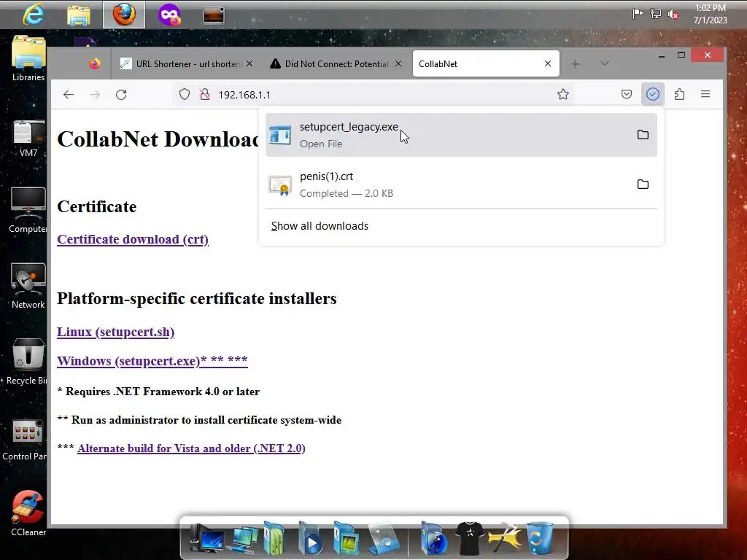The height and width of the screenshot is (560, 747).
Task: Click the Windows (setupcert.exe) link
Action: click(152, 361)
